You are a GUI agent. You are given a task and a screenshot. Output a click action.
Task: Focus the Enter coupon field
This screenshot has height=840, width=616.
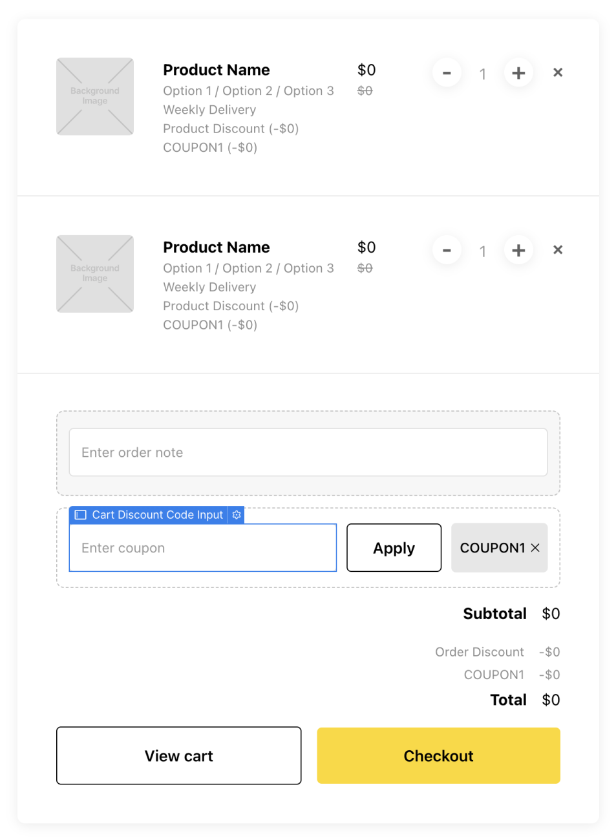(203, 548)
